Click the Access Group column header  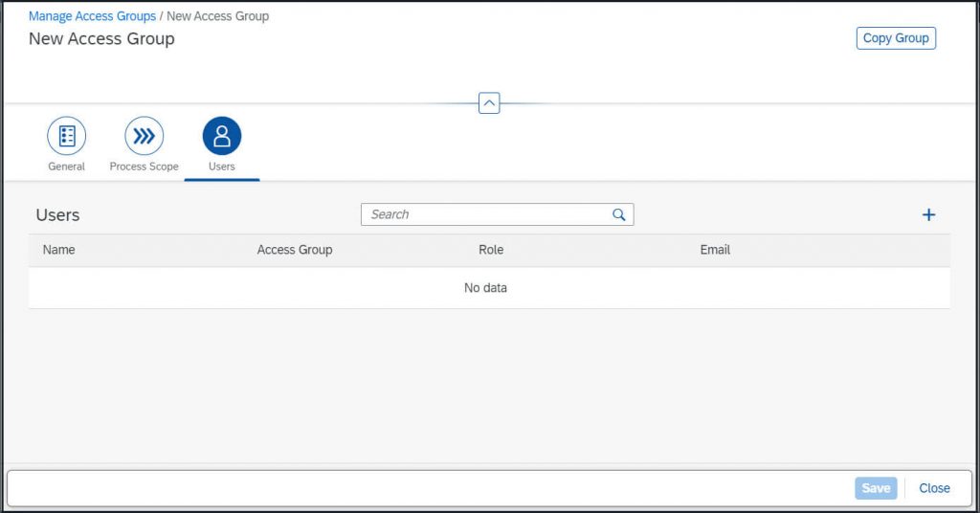pos(295,250)
